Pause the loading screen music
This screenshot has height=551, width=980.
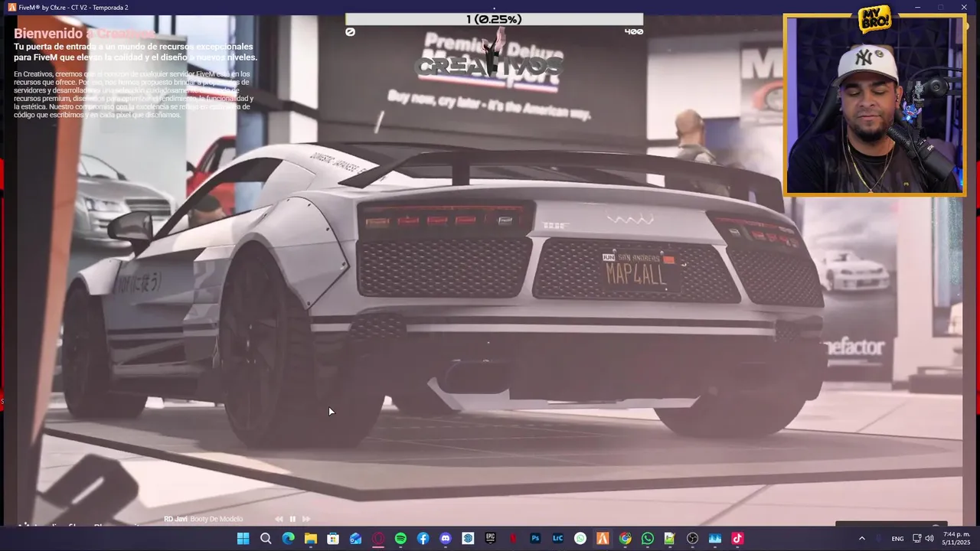pyautogui.click(x=292, y=519)
